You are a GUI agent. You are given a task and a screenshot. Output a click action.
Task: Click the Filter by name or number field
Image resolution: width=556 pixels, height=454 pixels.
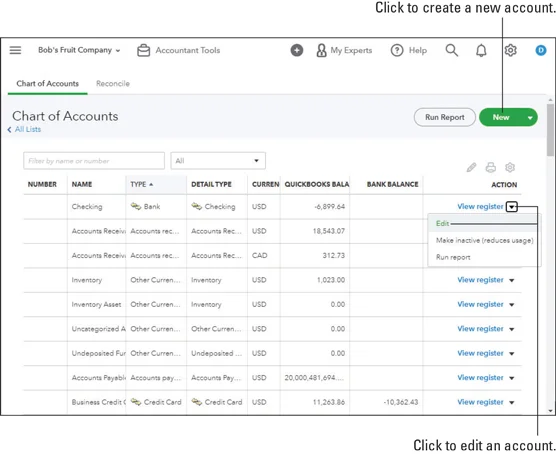coord(94,161)
